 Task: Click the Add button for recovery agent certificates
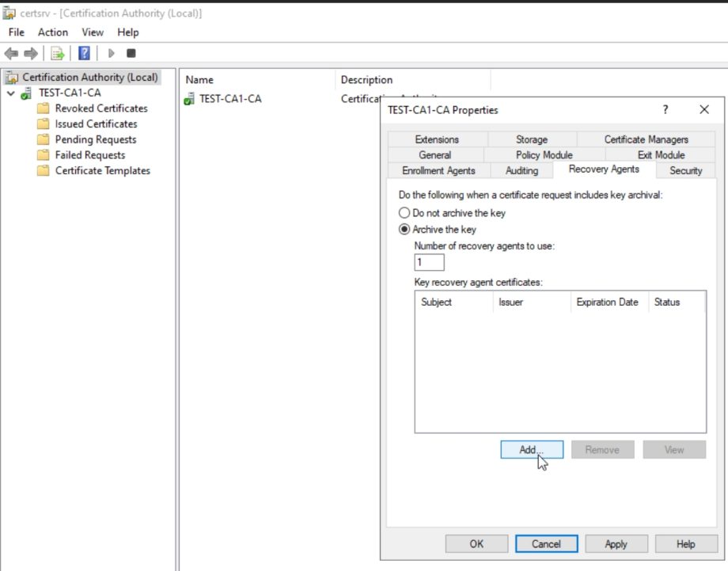[530, 449]
